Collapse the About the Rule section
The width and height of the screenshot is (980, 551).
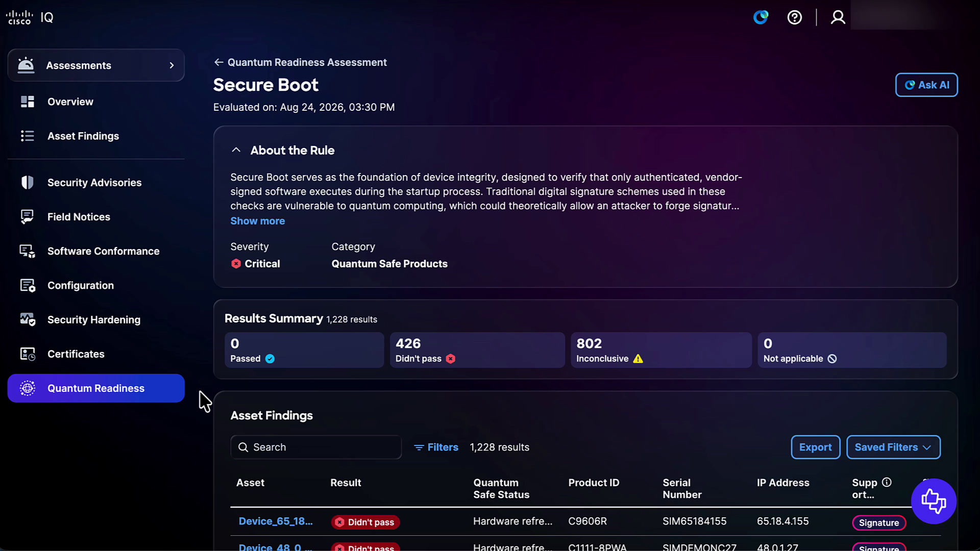236,150
